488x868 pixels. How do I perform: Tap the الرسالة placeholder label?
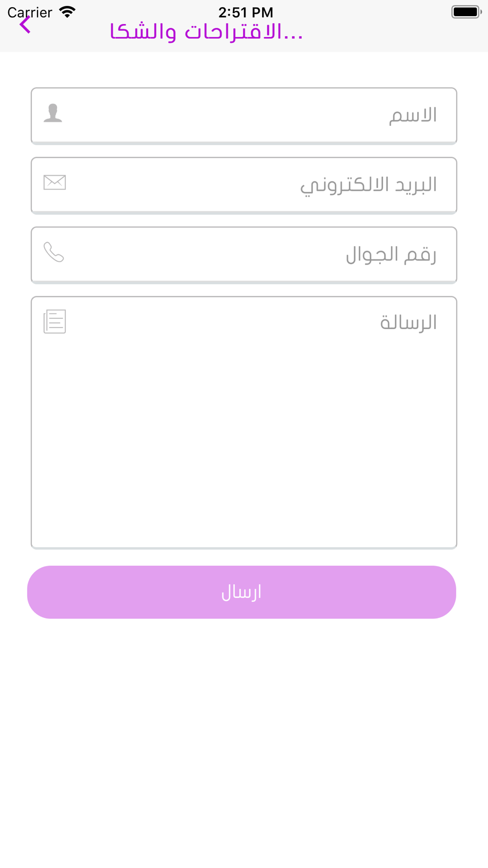point(408,322)
